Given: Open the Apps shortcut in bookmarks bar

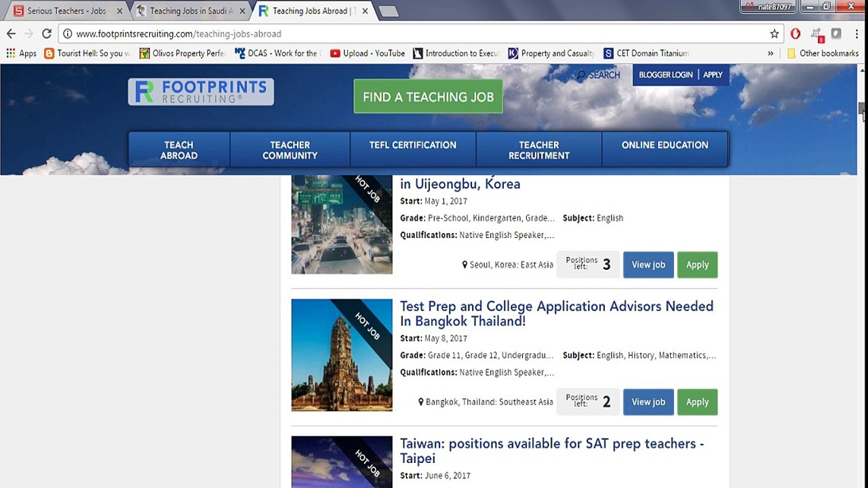Looking at the screenshot, I should (21, 54).
